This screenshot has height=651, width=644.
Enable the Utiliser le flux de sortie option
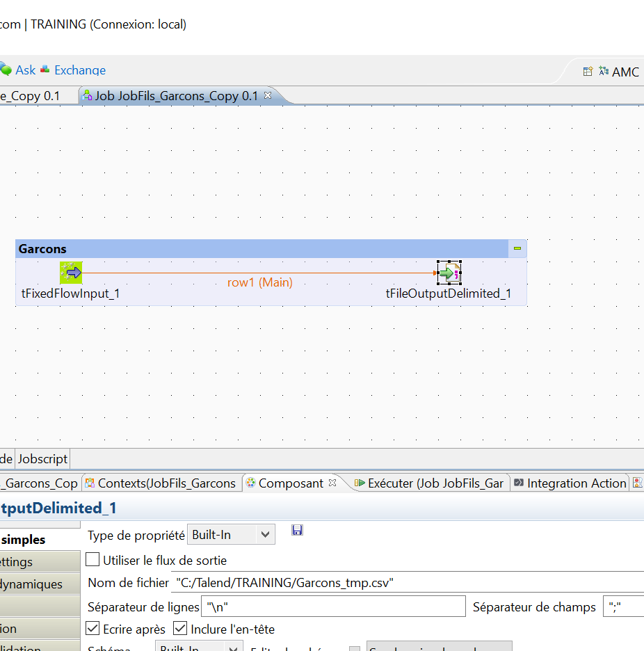(x=91, y=559)
